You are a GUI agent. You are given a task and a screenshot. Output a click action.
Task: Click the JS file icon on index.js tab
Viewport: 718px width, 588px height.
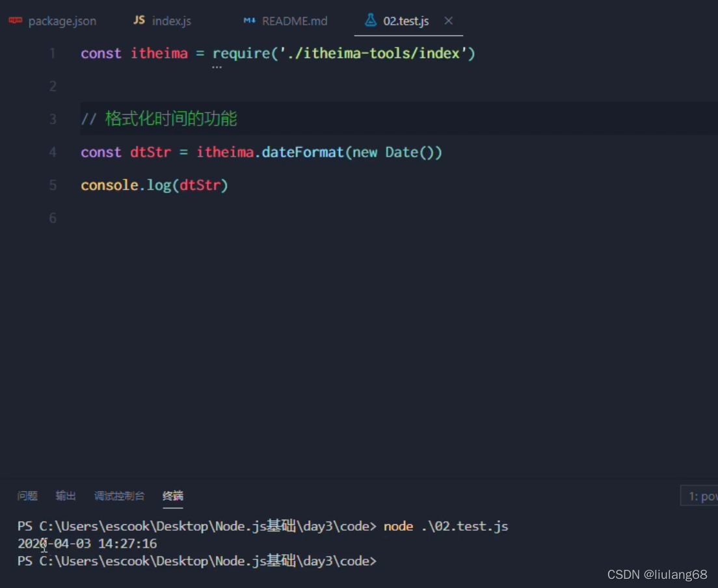pos(139,20)
